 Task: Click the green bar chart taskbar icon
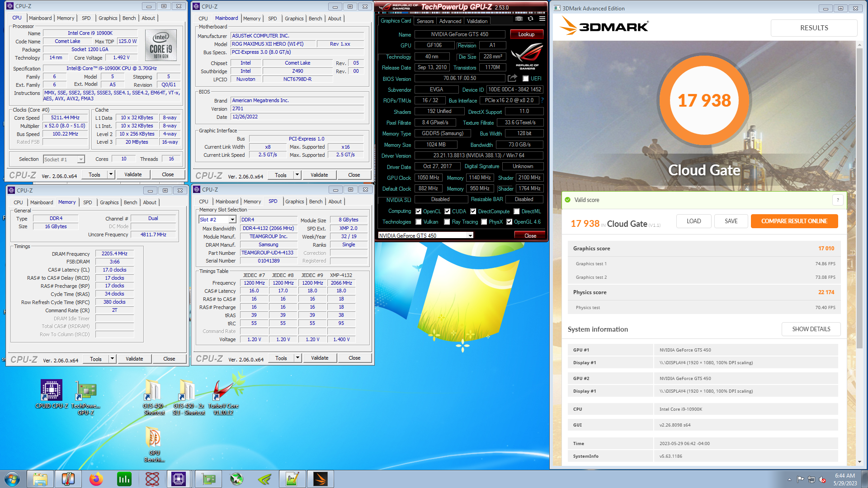click(x=124, y=479)
